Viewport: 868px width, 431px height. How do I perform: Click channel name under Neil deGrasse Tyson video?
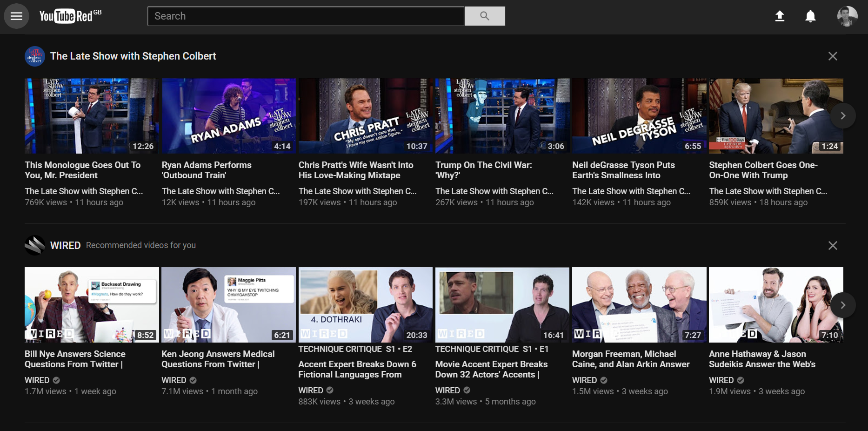(x=631, y=191)
